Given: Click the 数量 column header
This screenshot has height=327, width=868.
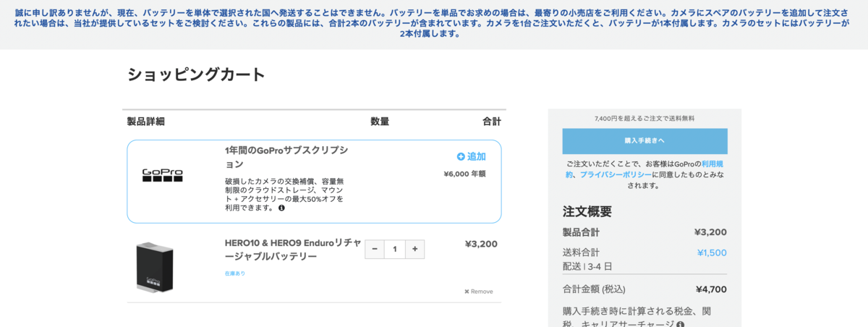Looking at the screenshot, I should pos(380,122).
